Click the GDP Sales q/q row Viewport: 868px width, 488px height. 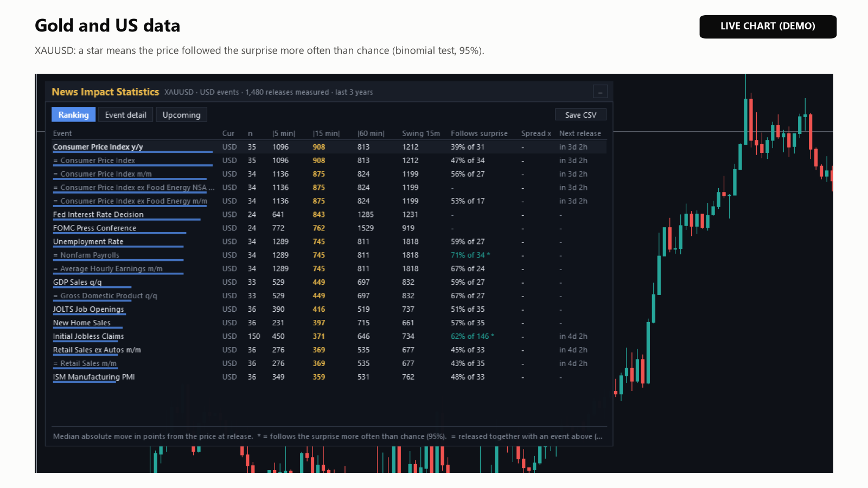(x=329, y=282)
